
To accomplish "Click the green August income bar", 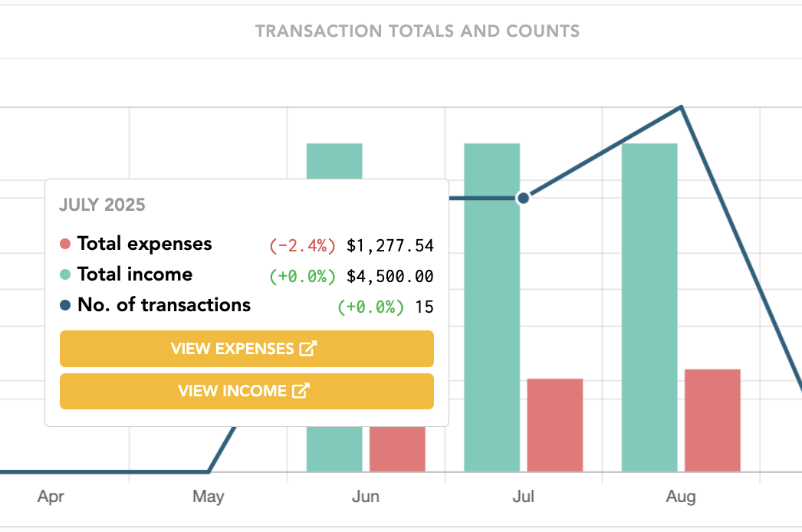I will 649,307.
